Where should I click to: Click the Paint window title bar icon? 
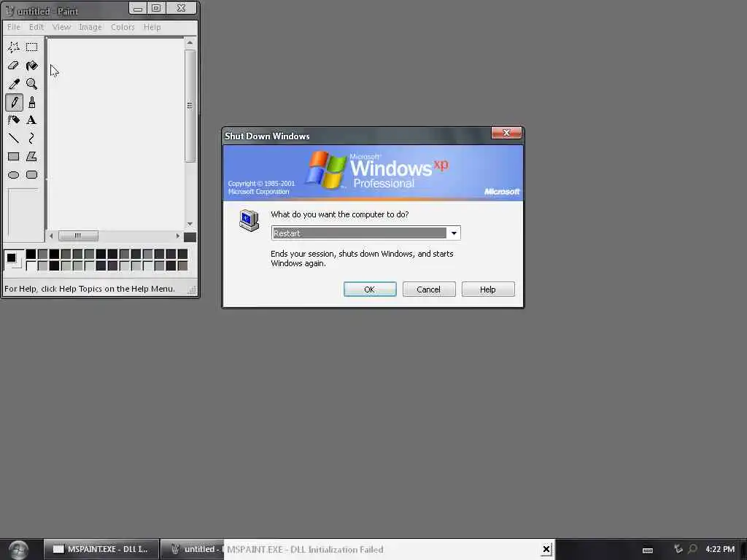(10, 10)
